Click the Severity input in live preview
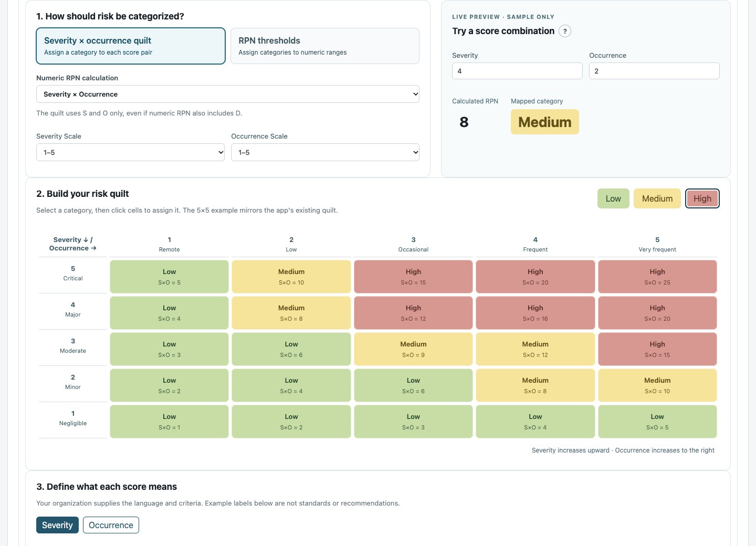Screen dimensions: 756x546 coord(517,71)
